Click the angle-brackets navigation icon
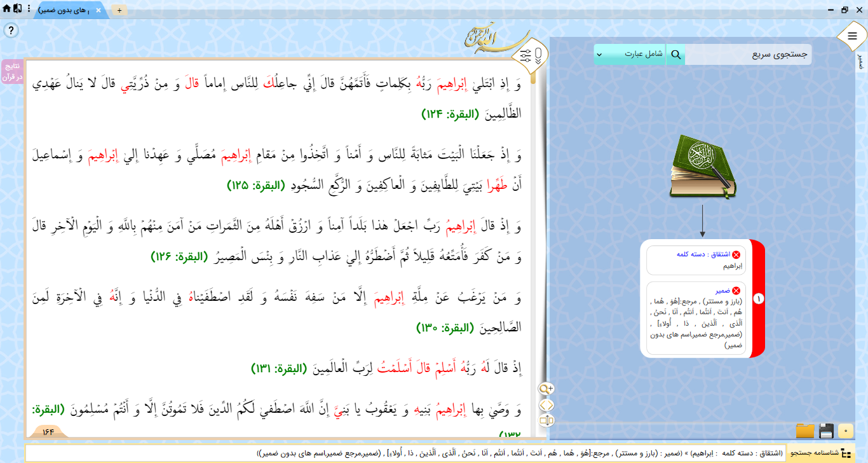This screenshot has height=463, width=868. point(546,405)
